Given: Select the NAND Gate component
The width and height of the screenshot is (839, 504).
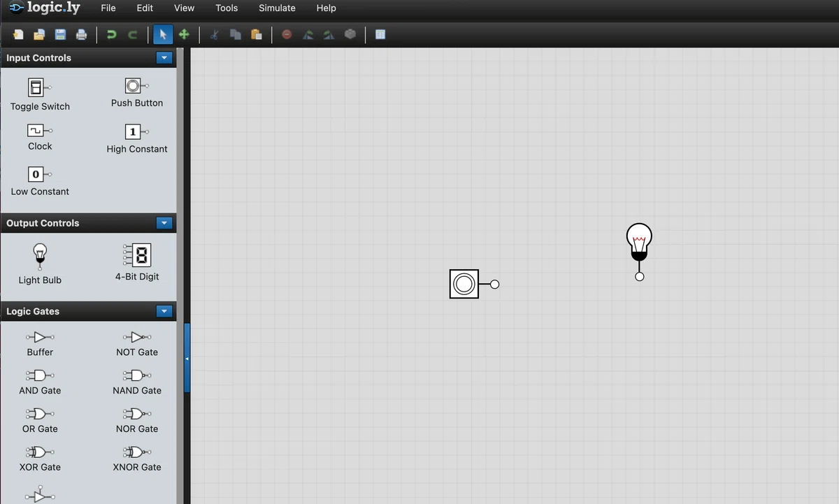Looking at the screenshot, I should point(137,382).
